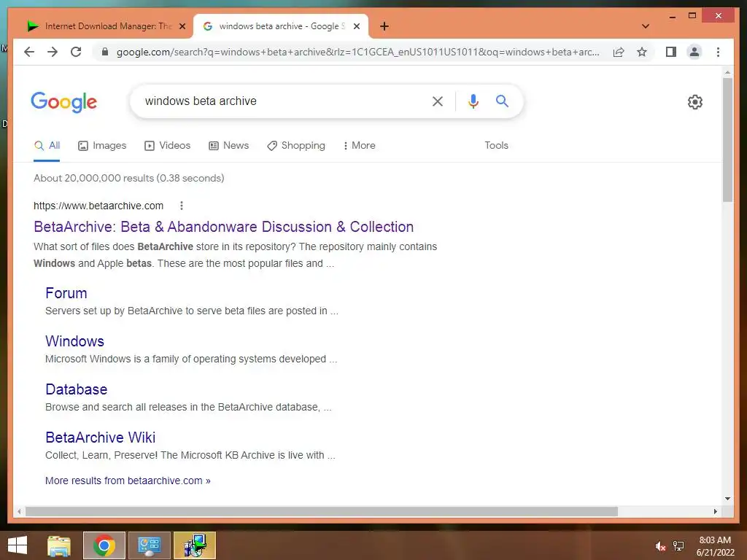This screenshot has width=747, height=560.
Task: Bookmark this page with the star
Action: (x=642, y=52)
